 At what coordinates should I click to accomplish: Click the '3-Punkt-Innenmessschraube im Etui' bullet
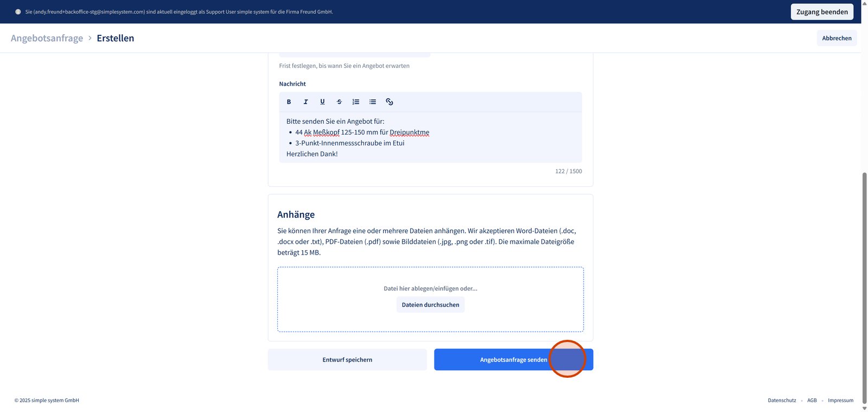[x=350, y=143]
